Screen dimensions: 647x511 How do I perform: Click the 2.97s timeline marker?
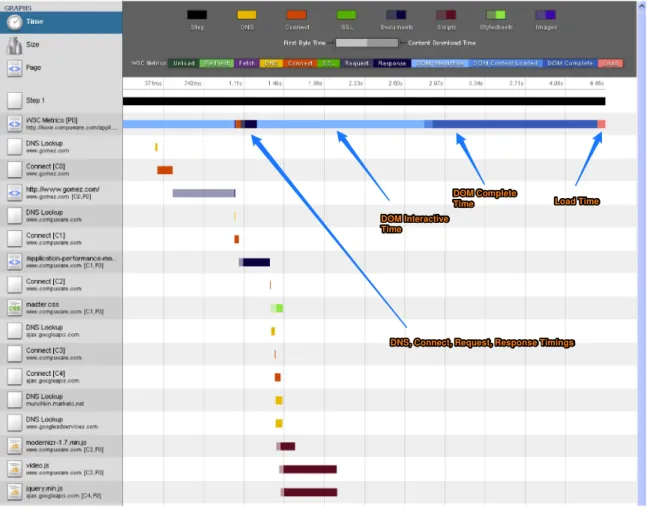coord(436,83)
